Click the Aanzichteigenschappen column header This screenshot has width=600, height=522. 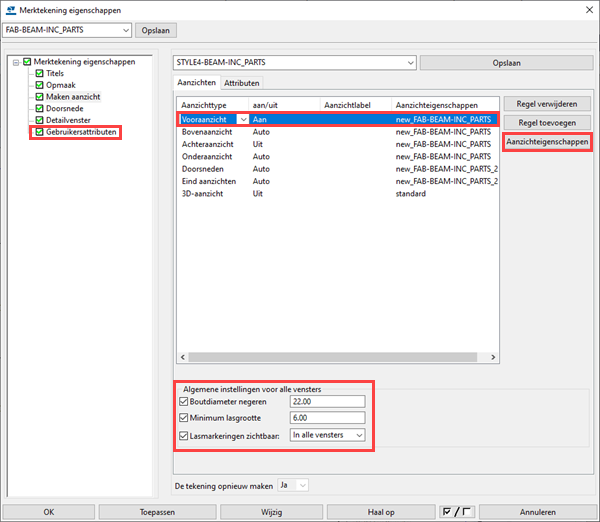(445, 105)
